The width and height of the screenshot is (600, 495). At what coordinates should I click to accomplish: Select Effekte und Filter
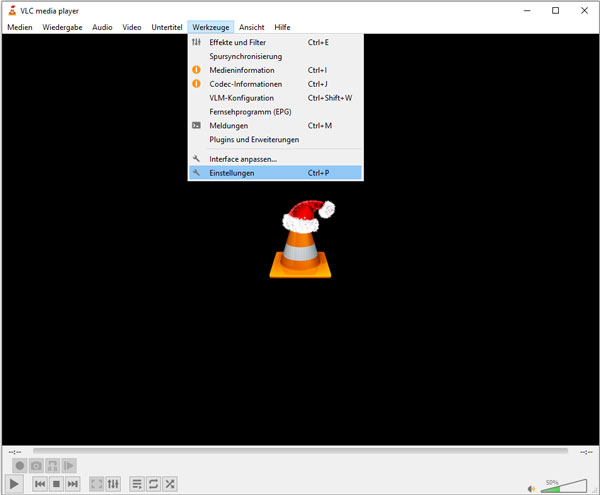tap(276, 42)
